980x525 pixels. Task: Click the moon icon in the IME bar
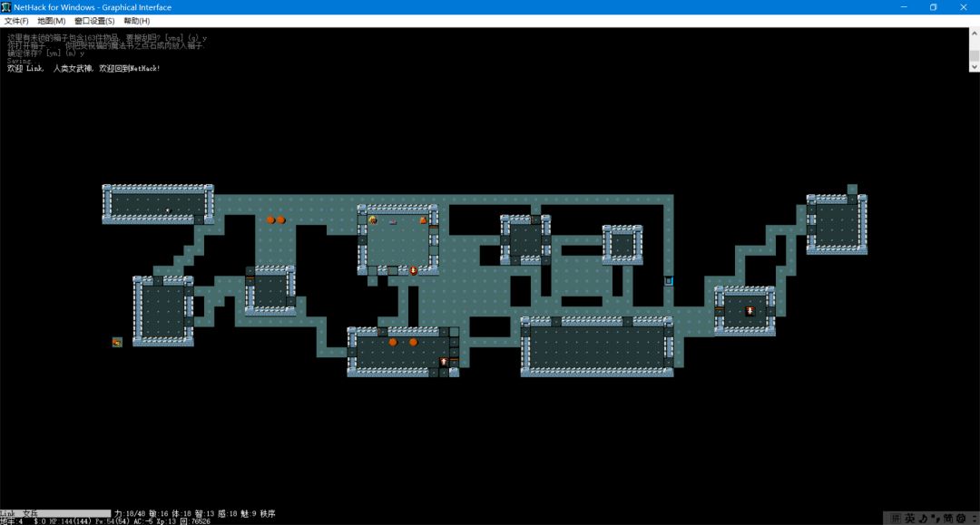click(923, 518)
